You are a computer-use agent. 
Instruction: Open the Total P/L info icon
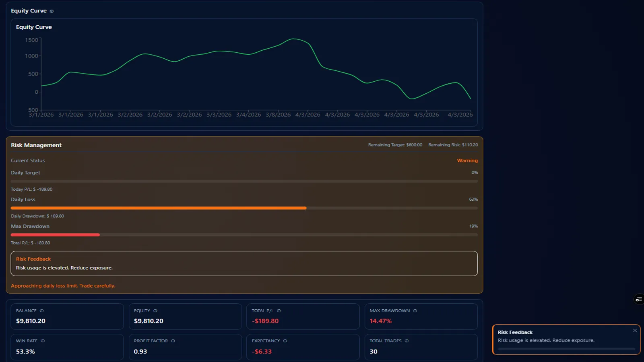(280, 311)
